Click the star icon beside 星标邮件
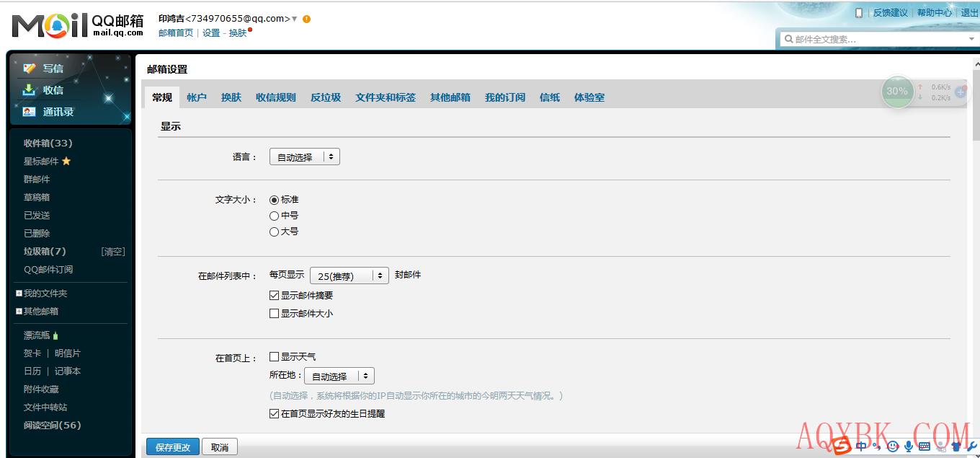 [x=66, y=161]
